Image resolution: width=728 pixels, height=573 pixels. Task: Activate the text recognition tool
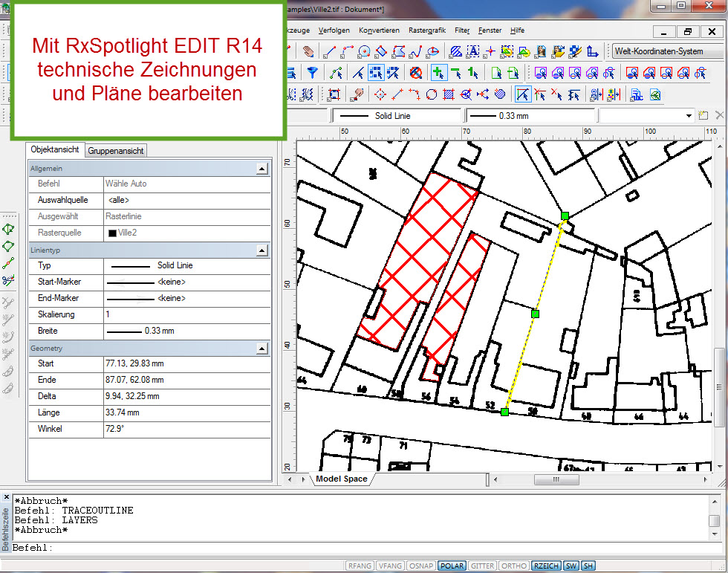click(x=472, y=51)
